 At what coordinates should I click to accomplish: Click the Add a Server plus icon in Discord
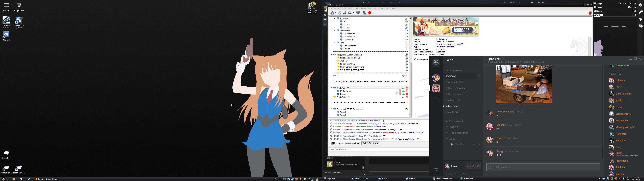click(436, 98)
